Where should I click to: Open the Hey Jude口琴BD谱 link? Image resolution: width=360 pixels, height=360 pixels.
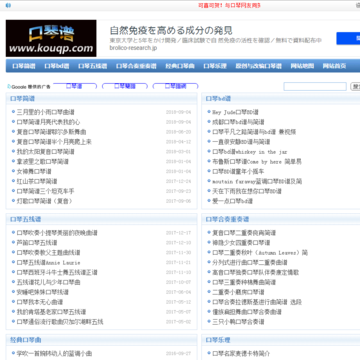click(x=235, y=112)
